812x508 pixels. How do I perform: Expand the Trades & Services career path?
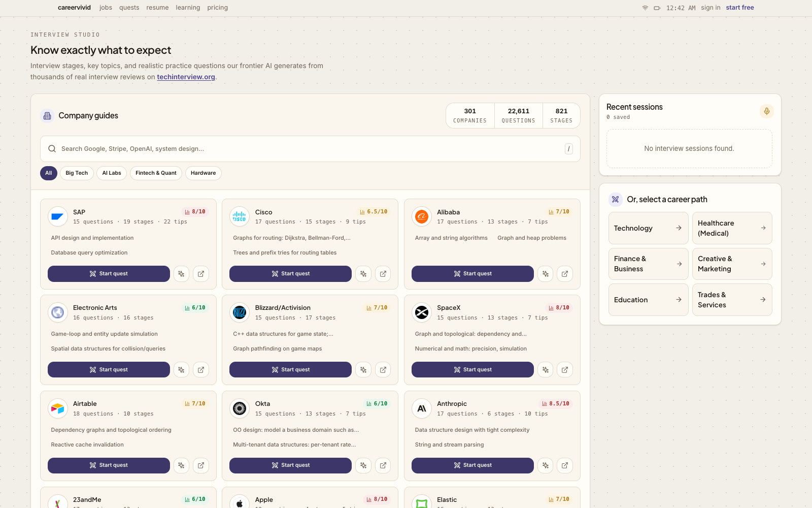pyautogui.click(x=732, y=300)
